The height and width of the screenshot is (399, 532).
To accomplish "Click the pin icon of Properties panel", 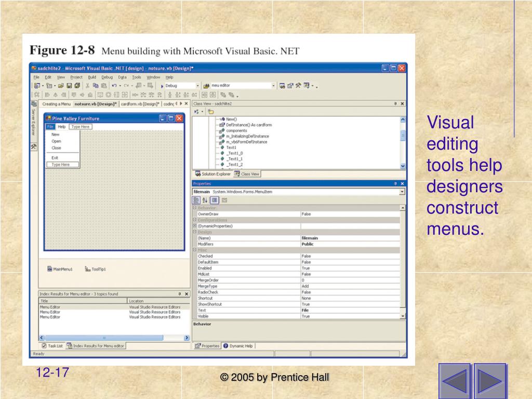I will (x=395, y=183).
